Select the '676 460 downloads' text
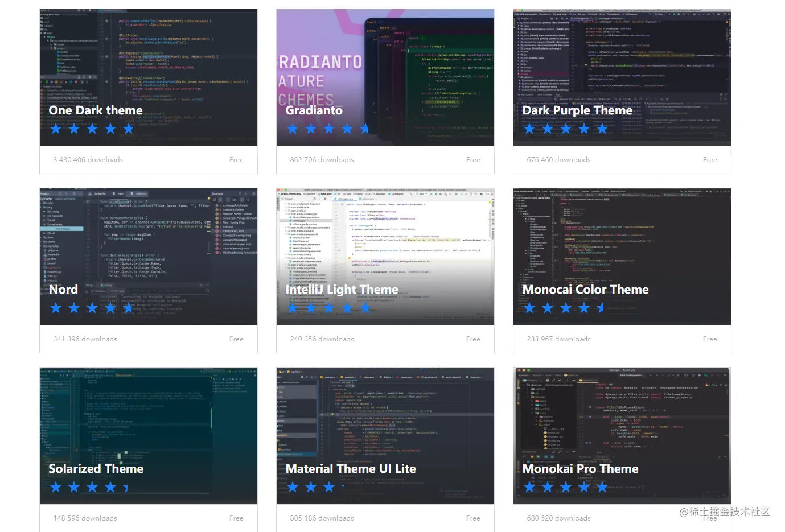 [x=559, y=160]
